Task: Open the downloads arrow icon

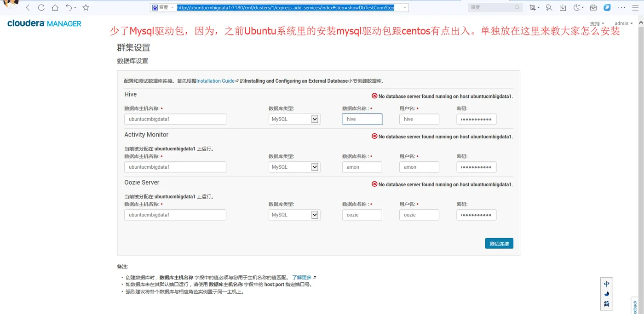Action: point(563,8)
